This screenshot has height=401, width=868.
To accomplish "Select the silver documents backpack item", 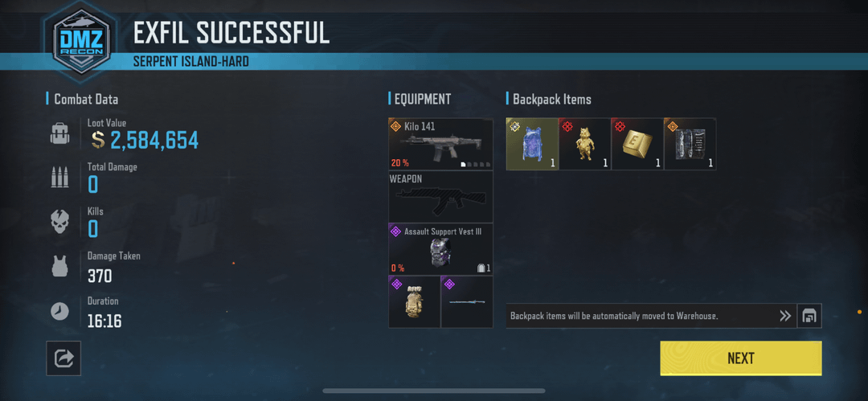I will [690, 144].
